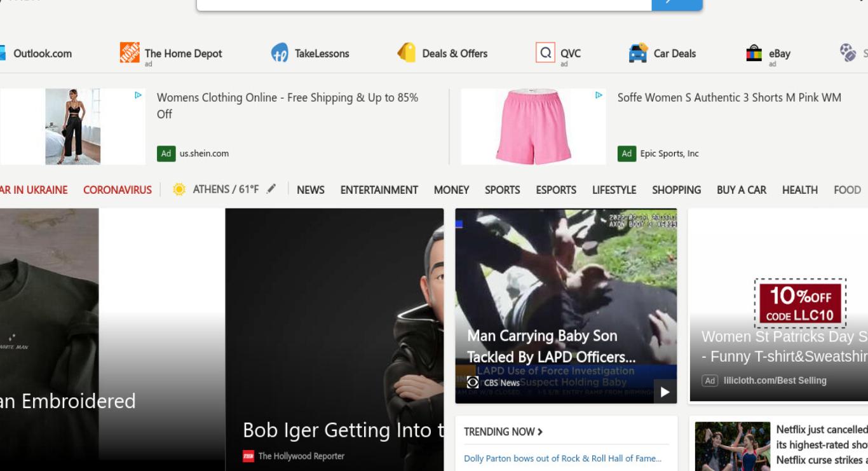Viewport: 868px width, 471px height.
Task: Click the Athens 61°F weather text
Action: (226, 189)
